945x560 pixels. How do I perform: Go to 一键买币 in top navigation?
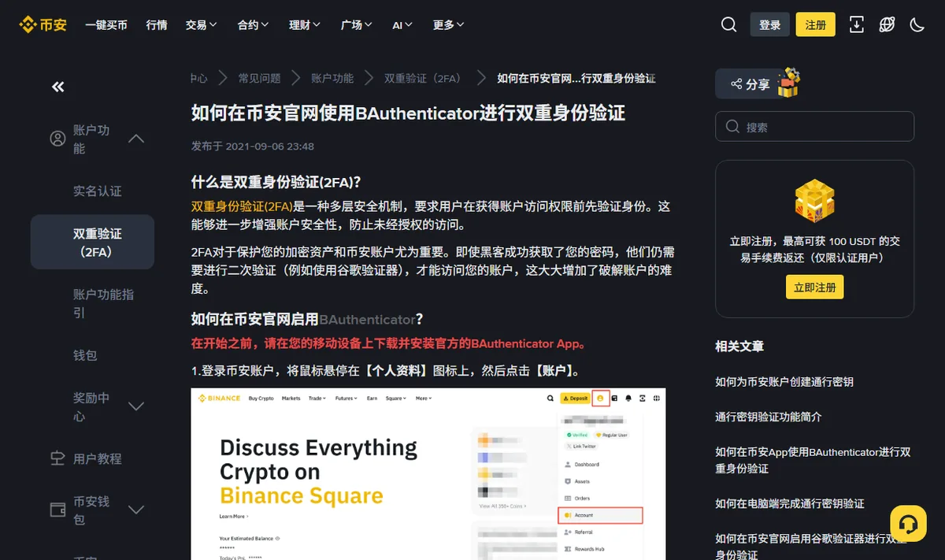coord(106,25)
